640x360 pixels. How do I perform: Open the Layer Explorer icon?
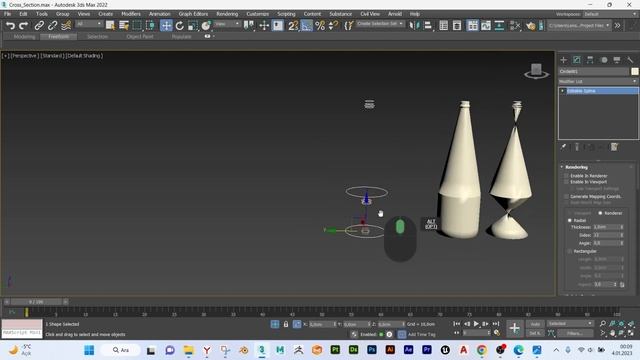(x=457, y=26)
